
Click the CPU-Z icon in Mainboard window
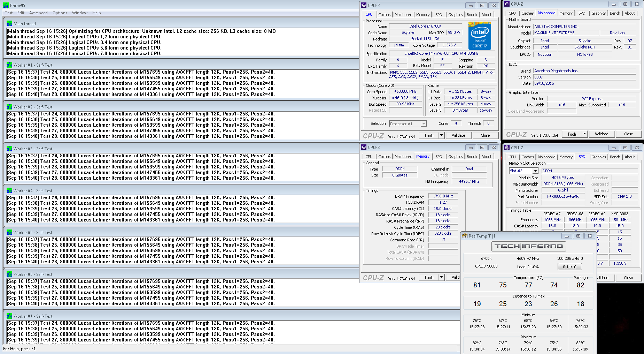(507, 4)
